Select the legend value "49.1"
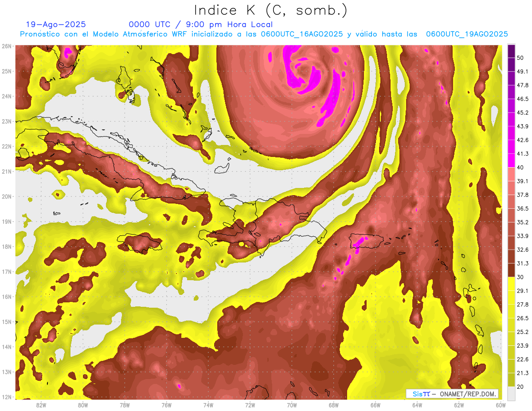Viewport: 532px width, 411px height. pyautogui.click(x=523, y=71)
